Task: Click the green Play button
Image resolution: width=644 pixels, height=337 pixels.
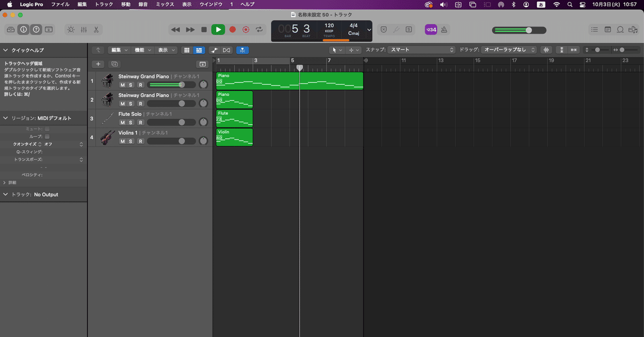Action: pyautogui.click(x=218, y=30)
